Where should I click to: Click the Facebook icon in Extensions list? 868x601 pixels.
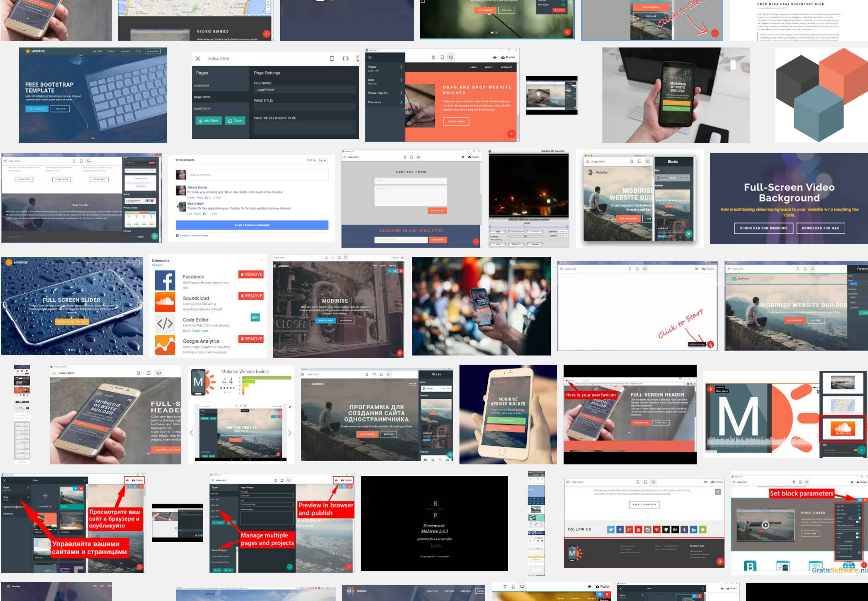tap(165, 280)
